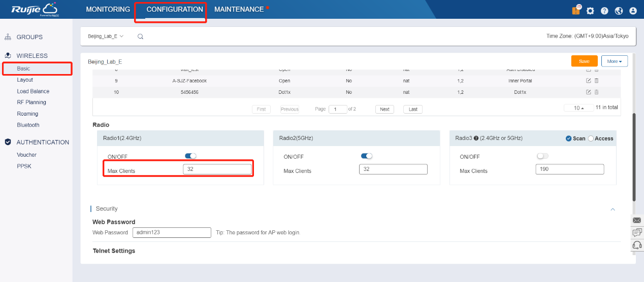This screenshot has height=282, width=644.
Task: Edit the 5456456 SSID row
Action: [589, 92]
